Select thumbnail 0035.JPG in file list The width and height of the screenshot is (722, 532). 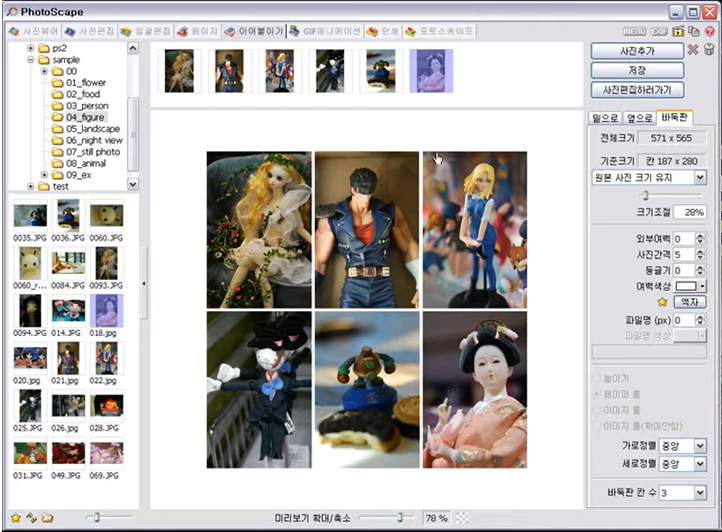point(30,221)
